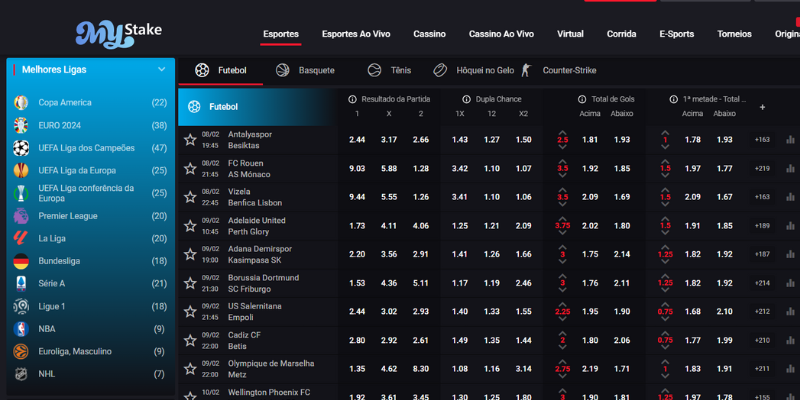
Task: Expand +163 more markets for Antalyaspor
Action: (x=762, y=140)
